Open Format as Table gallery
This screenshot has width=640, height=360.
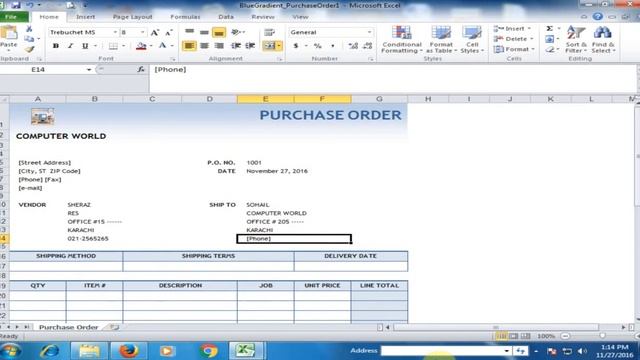pyautogui.click(x=441, y=39)
